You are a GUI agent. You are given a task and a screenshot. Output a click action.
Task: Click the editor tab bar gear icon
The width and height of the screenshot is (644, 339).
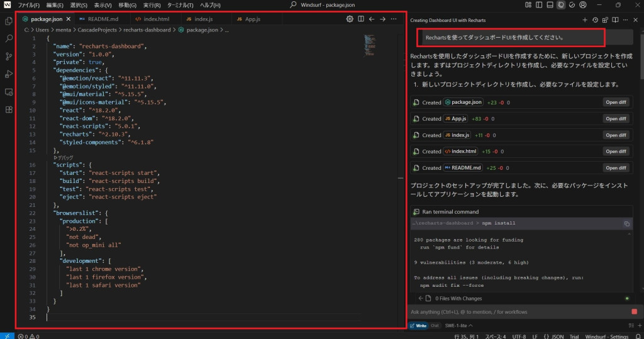pos(350,19)
